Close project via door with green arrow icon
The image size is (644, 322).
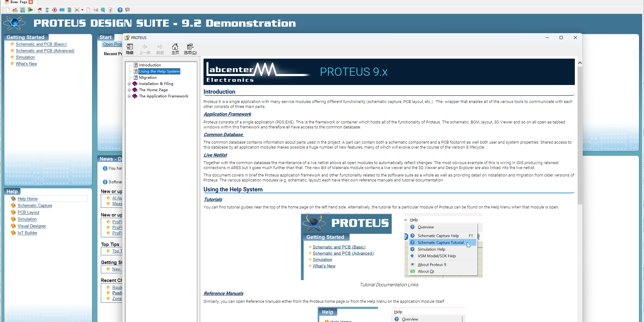30,10
